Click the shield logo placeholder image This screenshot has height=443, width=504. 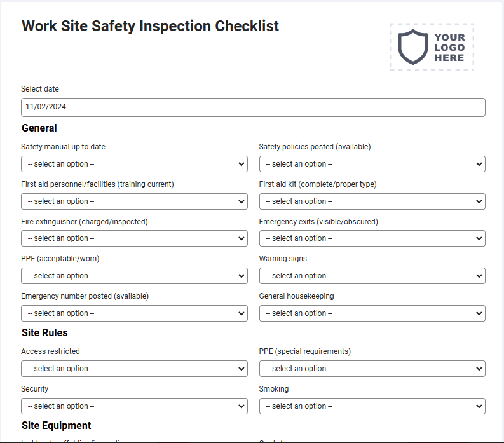(432, 47)
